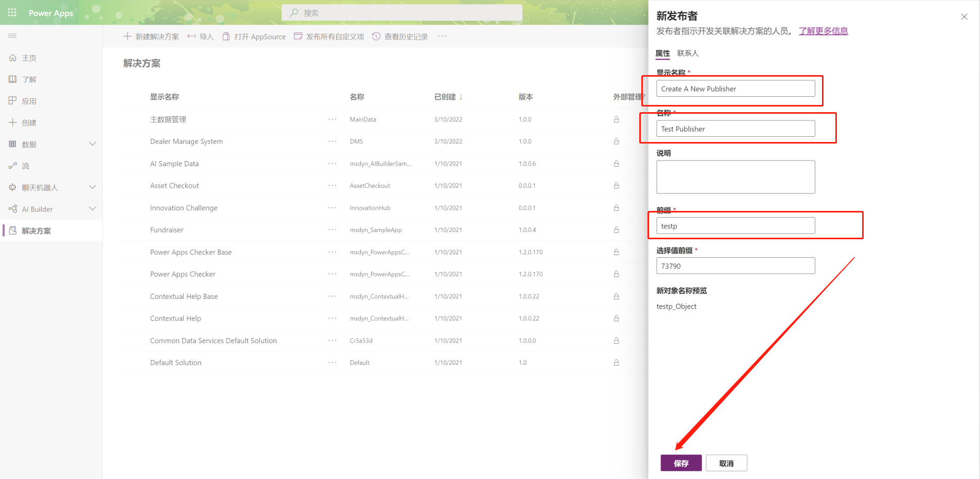This screenshot has width=980, height=479.
Task: Open more options for Contextual Help Base
Action: tap(332, 296)
